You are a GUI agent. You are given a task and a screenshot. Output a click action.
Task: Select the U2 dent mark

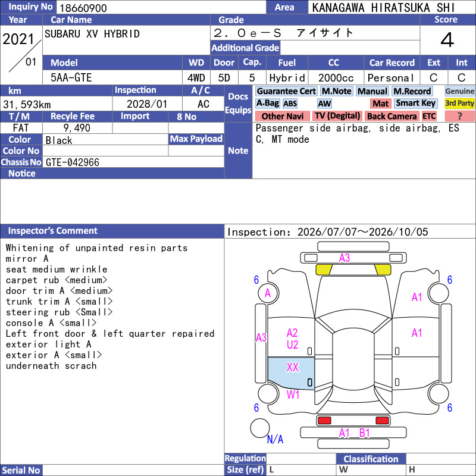[x=292, y=345]
